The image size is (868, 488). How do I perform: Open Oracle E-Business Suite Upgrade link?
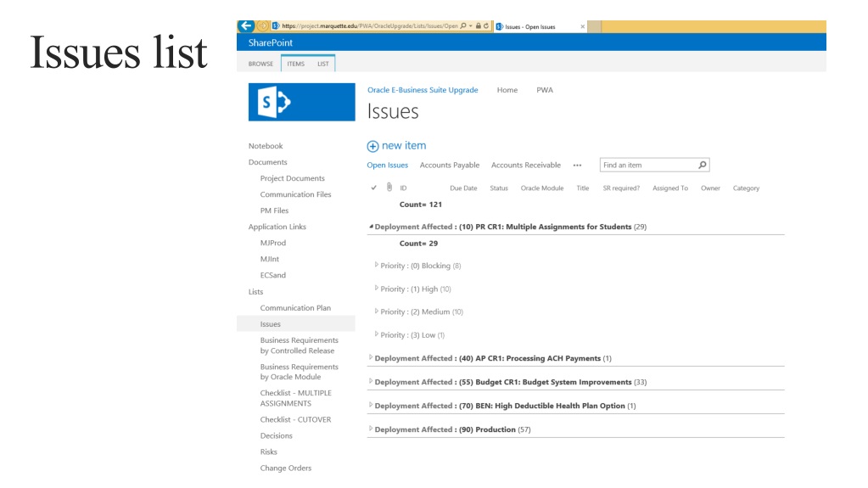pyautogui.click(x=423, y=90)
